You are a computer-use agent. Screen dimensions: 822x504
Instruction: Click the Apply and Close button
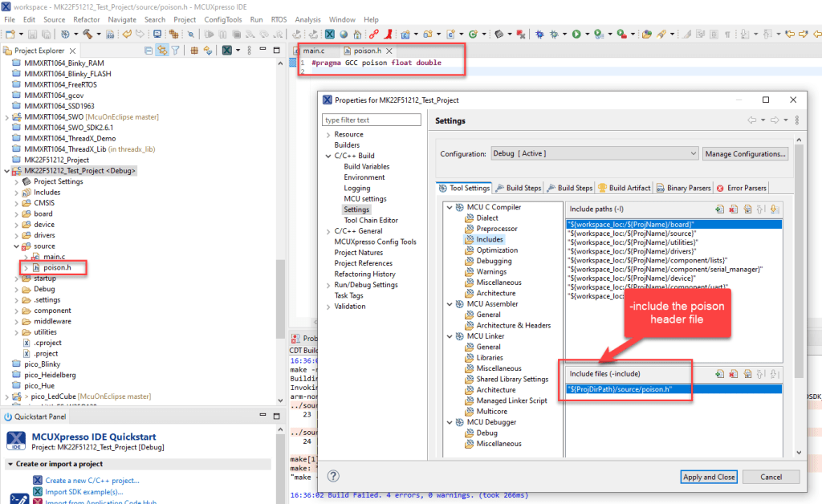709,477
